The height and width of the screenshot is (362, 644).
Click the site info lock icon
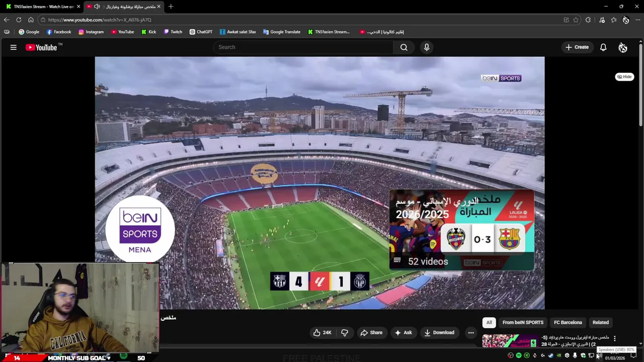tap(43, 20)
